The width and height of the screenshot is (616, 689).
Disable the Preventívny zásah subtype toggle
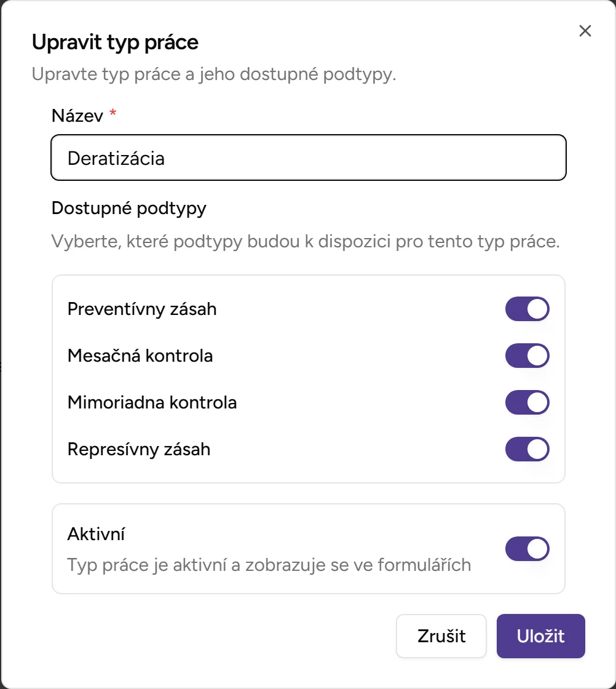pos(527,309)
